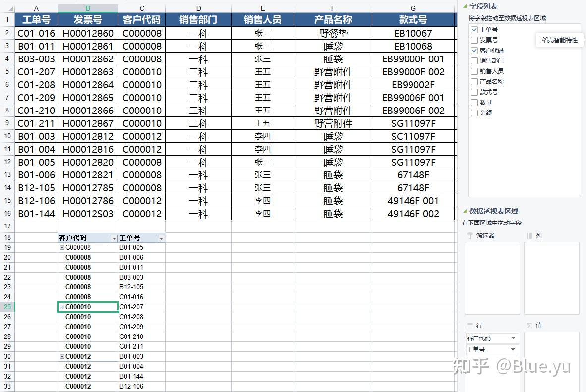Open 客户代码 field dropdown in rows area
586x392 pixels.
coord(513,338)
